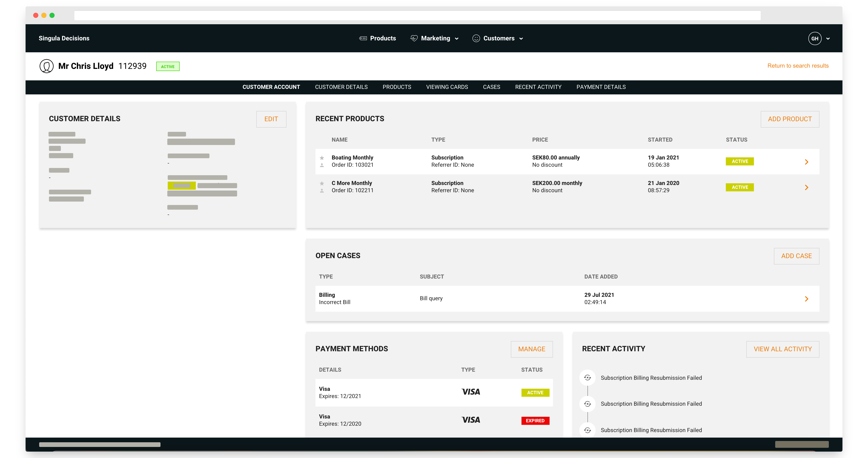Switch to the Cases tab
The height and width of the screenshot is (458, 868).
(x=491, y=87)
